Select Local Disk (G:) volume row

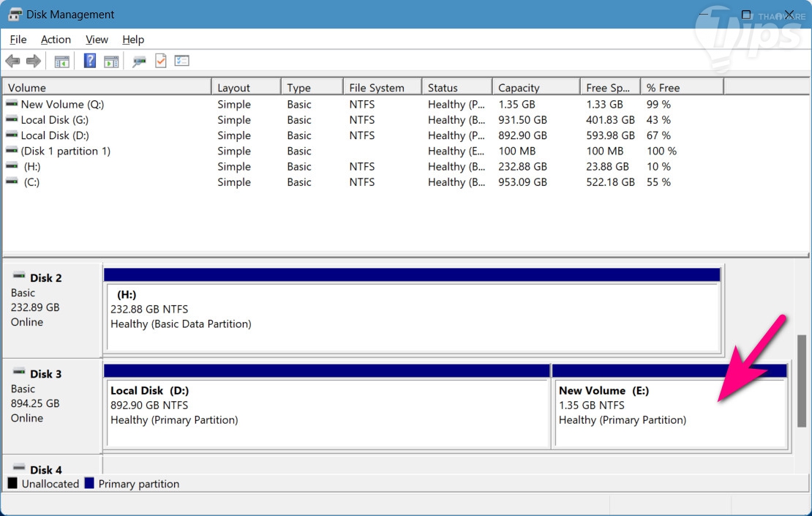tap(54, 120)
